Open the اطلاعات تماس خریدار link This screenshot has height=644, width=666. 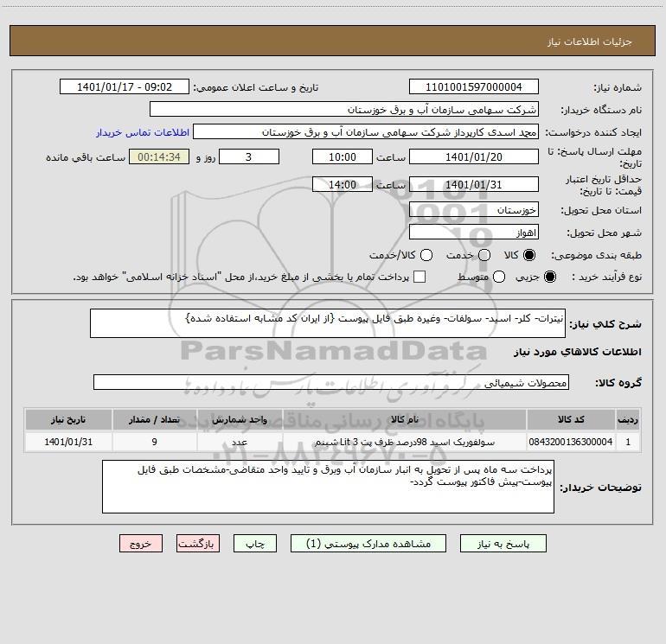pos(143,132)
